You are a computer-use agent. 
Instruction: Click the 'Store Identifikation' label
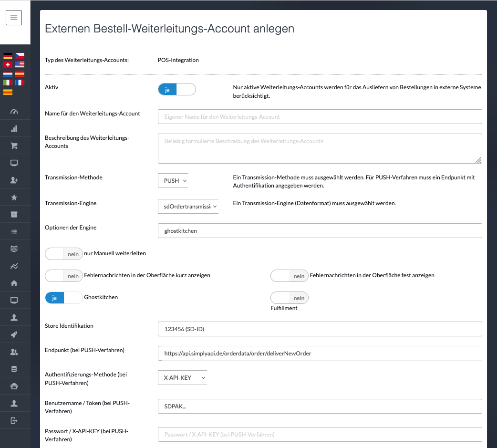69,326
